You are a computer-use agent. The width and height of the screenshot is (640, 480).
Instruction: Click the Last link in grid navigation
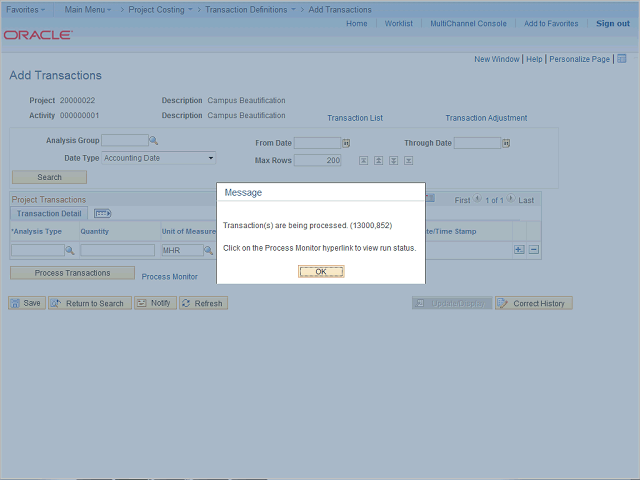[x=526, y=200]
